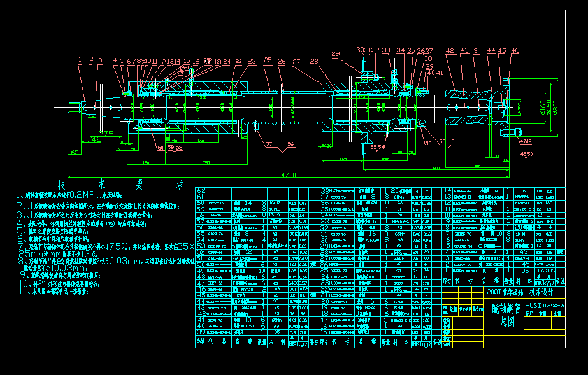Screen dimensions: 588x375
Task: Click drawing number HUS D cell
Action: click(x=545, y=305)
